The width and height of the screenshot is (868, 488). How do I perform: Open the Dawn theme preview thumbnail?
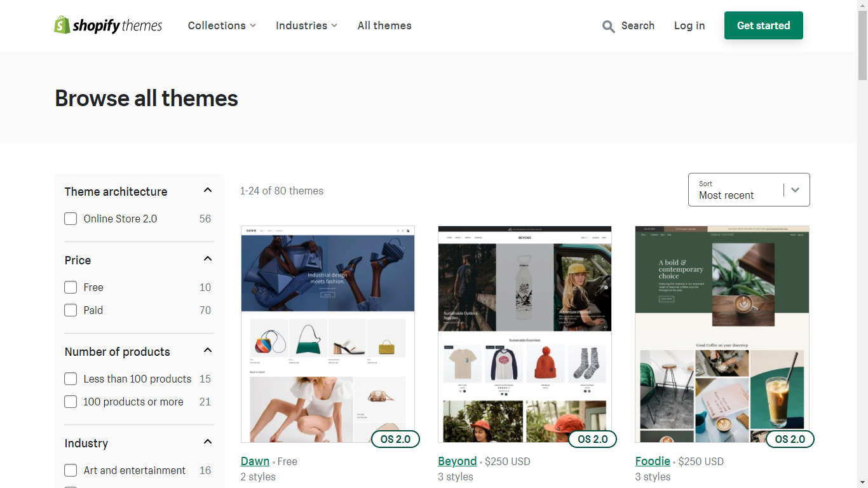(x=328, y=334)
